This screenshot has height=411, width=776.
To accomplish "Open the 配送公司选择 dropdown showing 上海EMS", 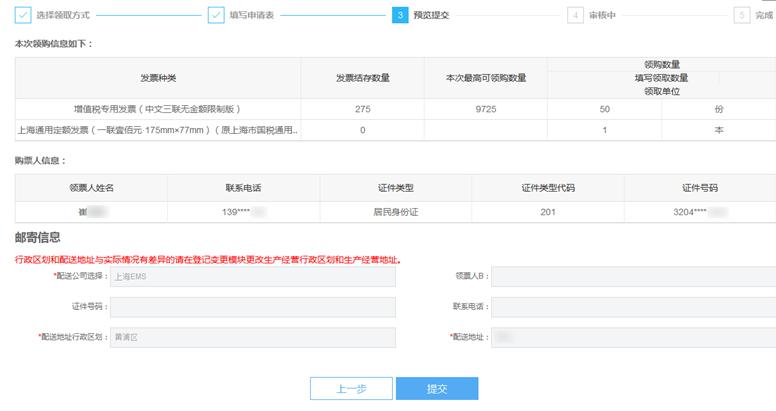I will tap(252, 277).
